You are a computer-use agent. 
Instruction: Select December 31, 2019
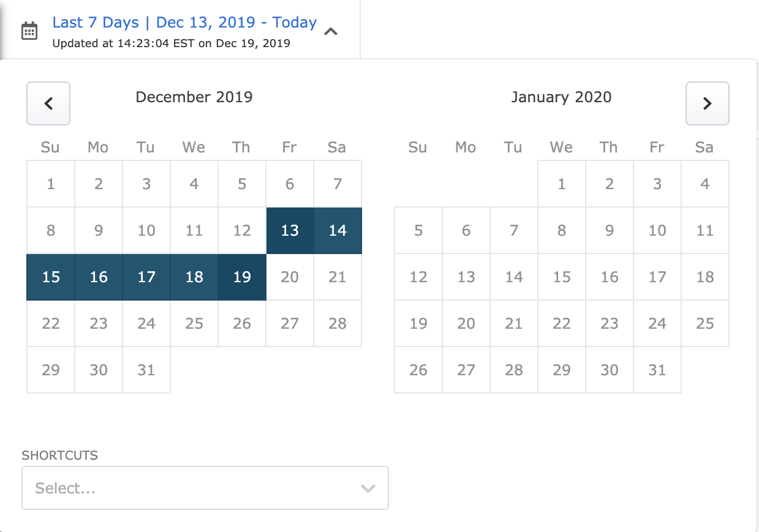click(x=146, y=370)
